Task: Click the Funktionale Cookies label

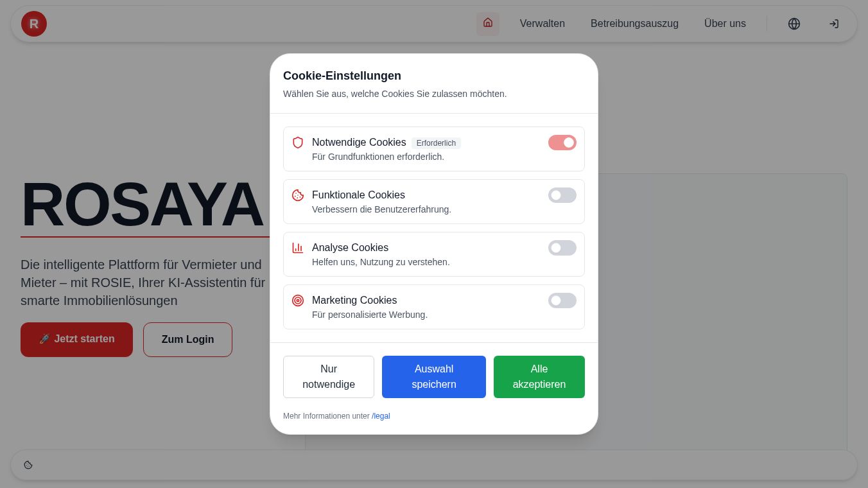Action: click(x=358, y=195)
